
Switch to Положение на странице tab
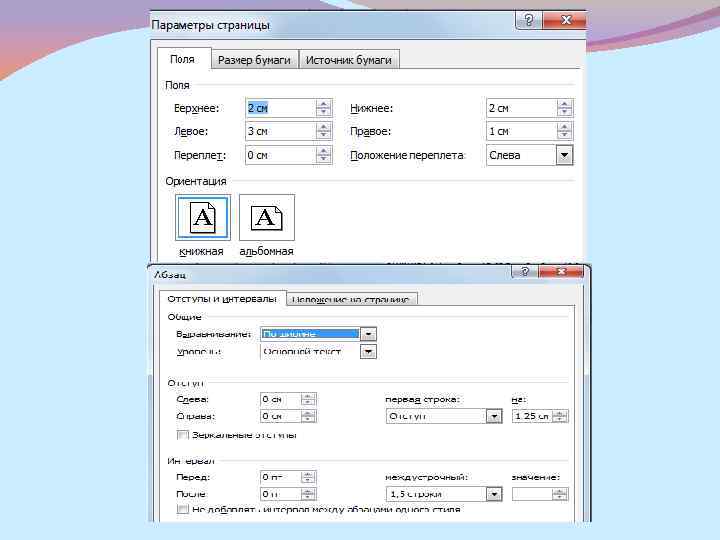(x=351, y=299)
